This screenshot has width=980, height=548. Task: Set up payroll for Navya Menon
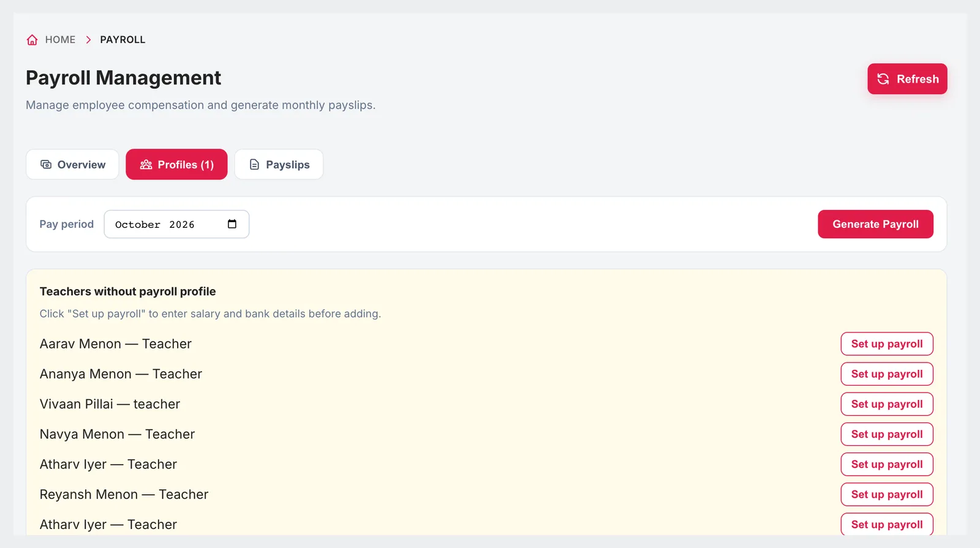click(887, 434)
